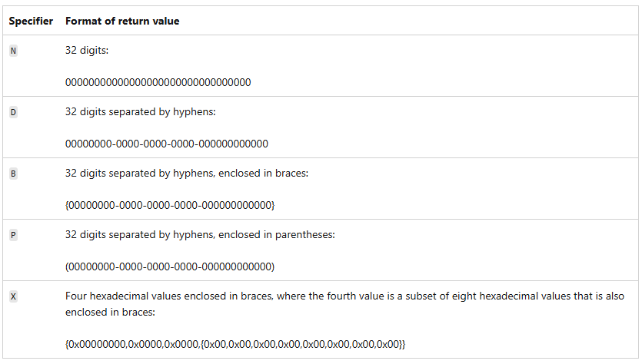Viewport: 642px width, 364px height.
Task: Click the 'Format of return value' header
Action: [122, 22]
